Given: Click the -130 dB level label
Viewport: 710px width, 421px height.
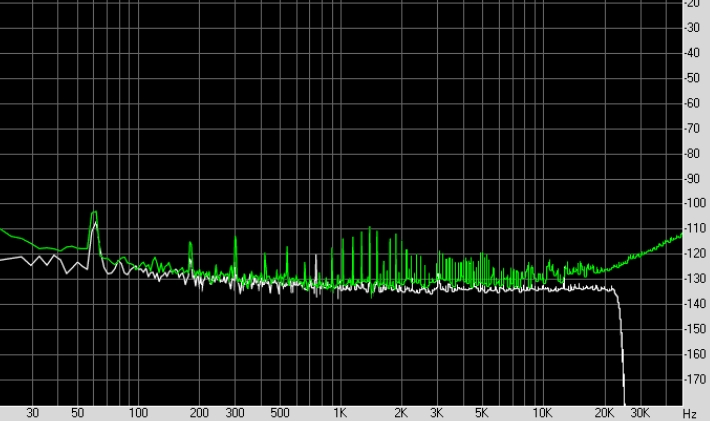Looking at the screenshot, I should pos(694,279).
